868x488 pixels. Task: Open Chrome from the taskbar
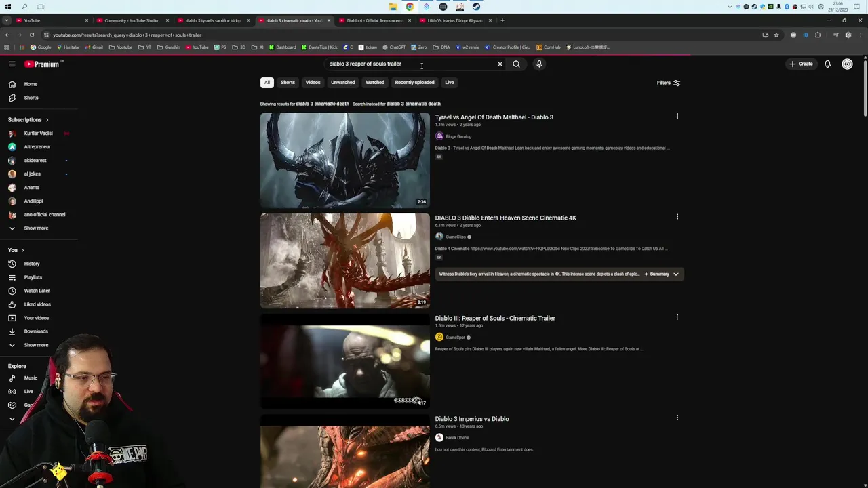[x=410, y=7]
